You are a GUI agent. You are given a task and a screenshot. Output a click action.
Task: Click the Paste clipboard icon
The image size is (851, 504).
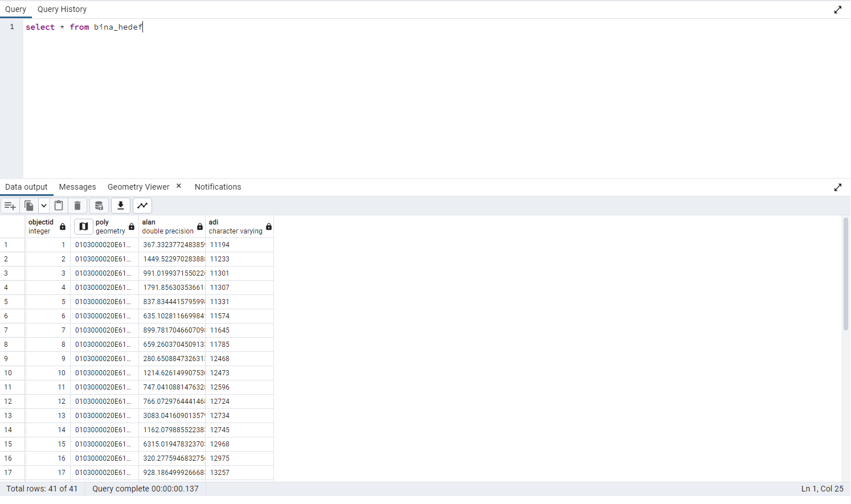pos(59,206)
